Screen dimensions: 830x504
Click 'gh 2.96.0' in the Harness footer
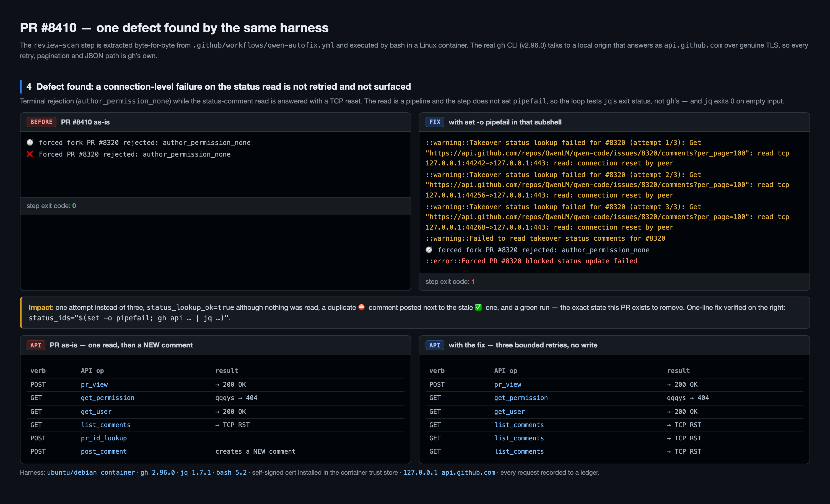click(158, 472)
